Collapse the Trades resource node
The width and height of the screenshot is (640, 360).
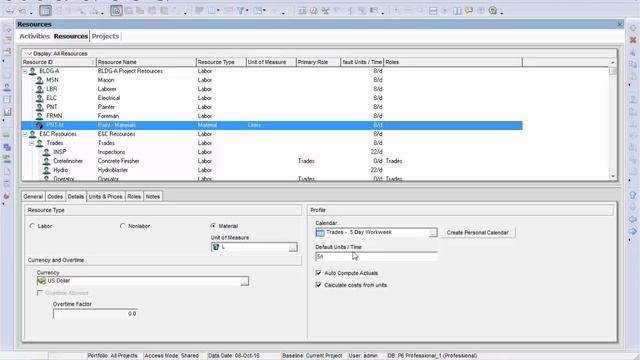(x=32, y=143)
